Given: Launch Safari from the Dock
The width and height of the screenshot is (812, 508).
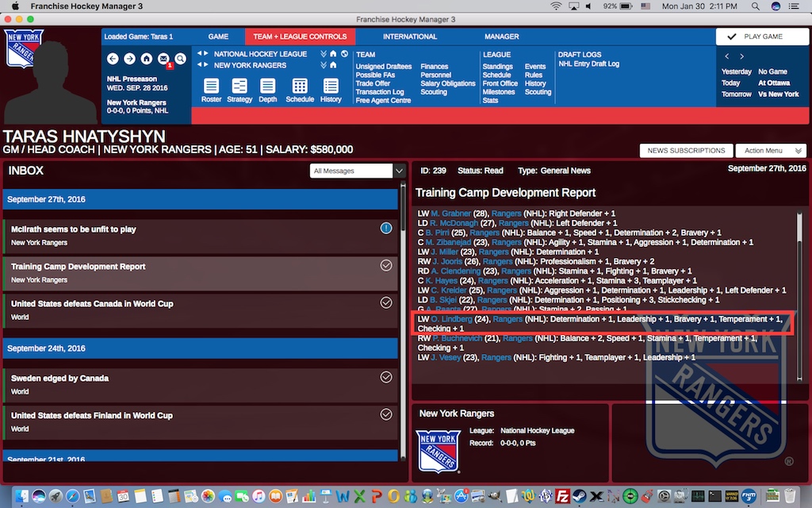Looking at the screenshot, I should click(x=72, y=496).
